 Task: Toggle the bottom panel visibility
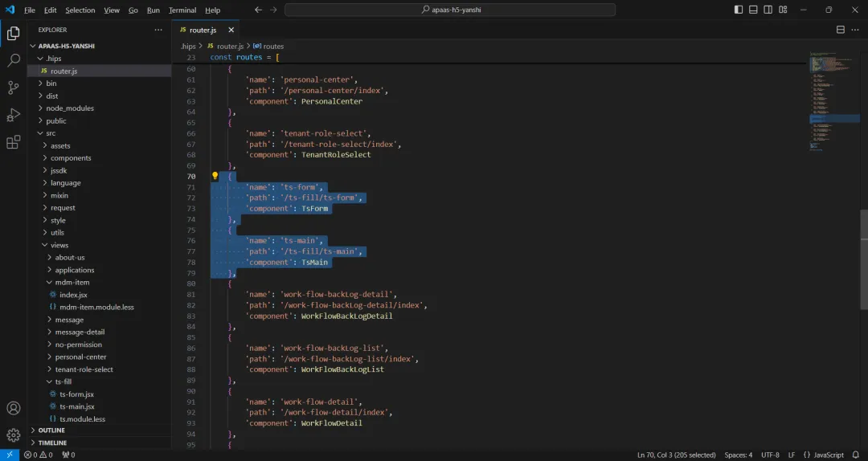[x=753, y=10]
